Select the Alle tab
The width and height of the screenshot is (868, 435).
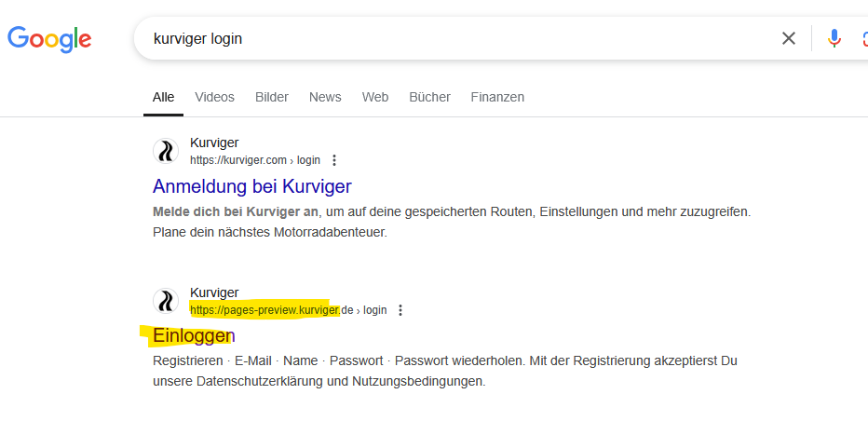coord(163,98)
